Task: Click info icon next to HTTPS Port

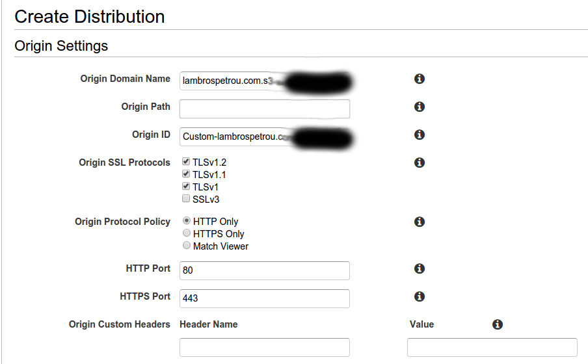Action: coord(420,296)
